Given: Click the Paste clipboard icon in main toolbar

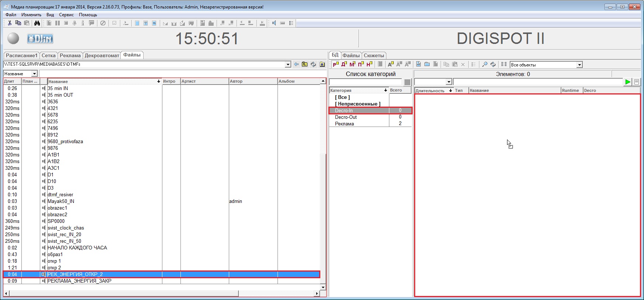Looking at the screenshot, I should [x=27, y=23].
